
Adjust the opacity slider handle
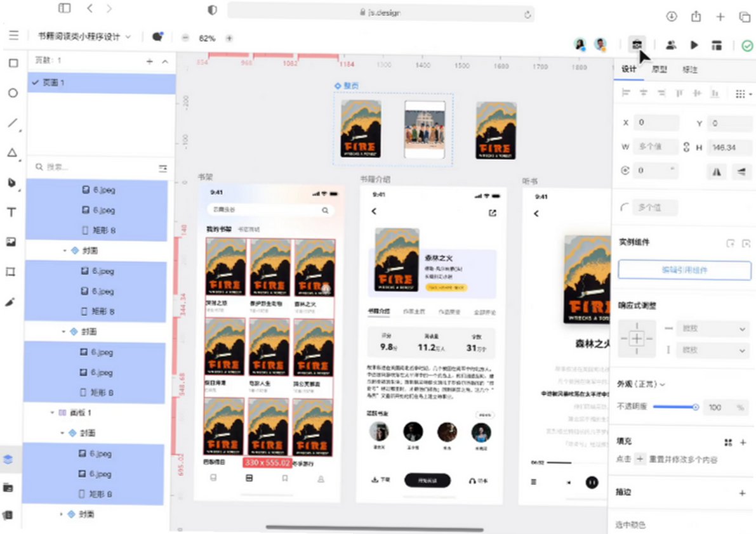pos(695,407)
